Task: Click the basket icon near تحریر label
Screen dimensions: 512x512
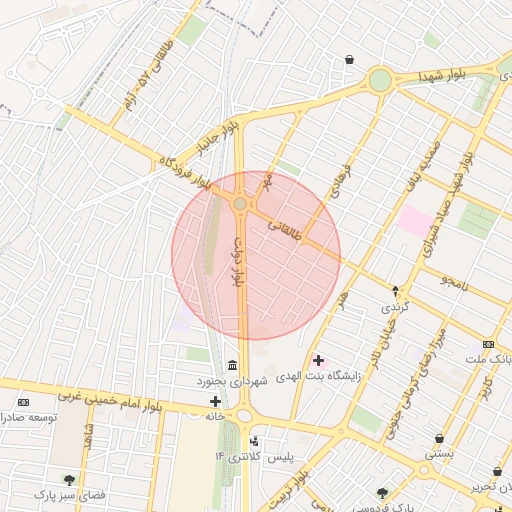Action: (x=497, y=472)
